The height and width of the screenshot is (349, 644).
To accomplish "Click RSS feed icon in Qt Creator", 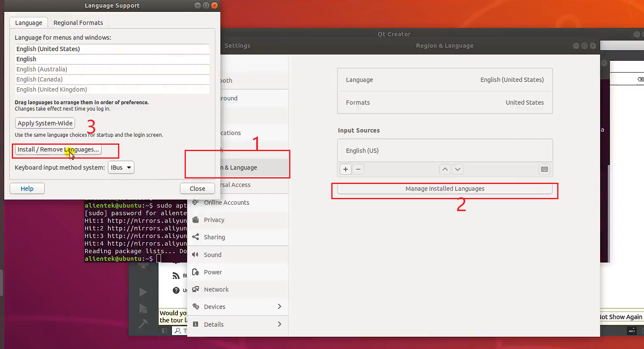I will pyautogui.click(x=176, y=276).
